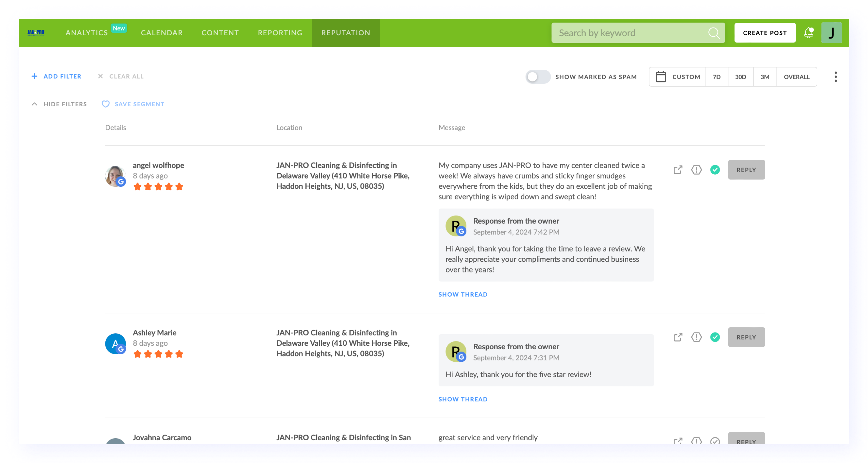This screenshot has width=868, height=463.
Task: Click Clear All link
Action: [126, 76]
